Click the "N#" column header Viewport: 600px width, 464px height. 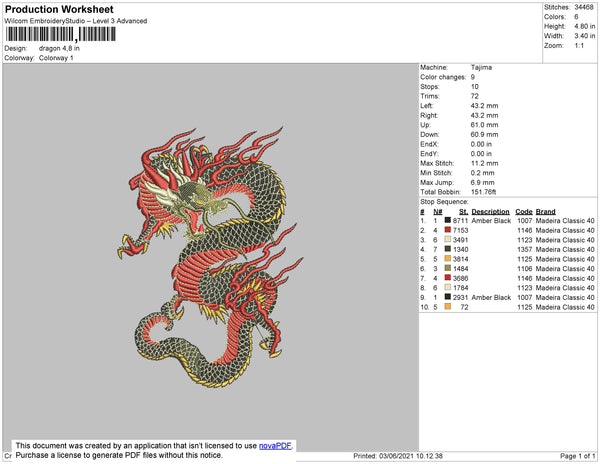pyautogui.click(x=438, y=212)
